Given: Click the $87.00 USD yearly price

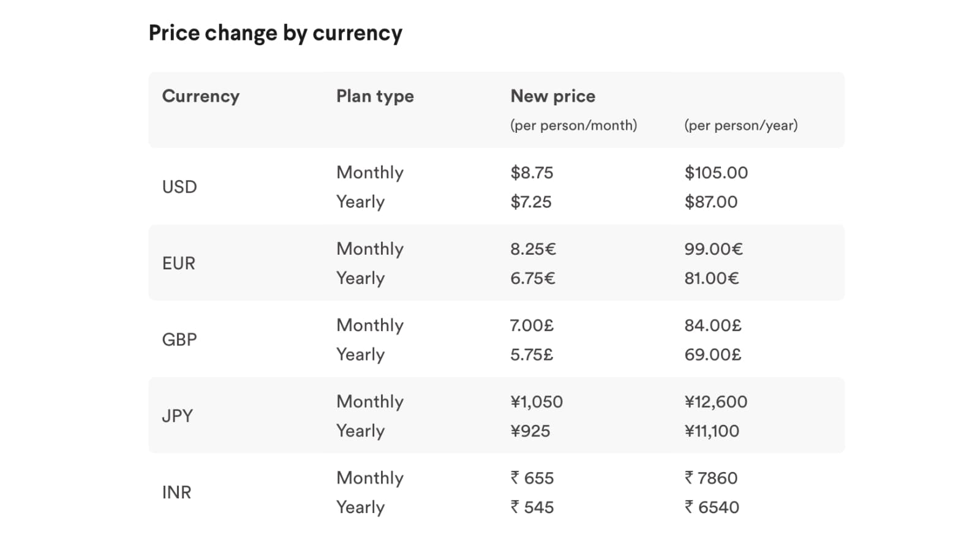Looking at the screenshot, I should [x=710, y=202].
